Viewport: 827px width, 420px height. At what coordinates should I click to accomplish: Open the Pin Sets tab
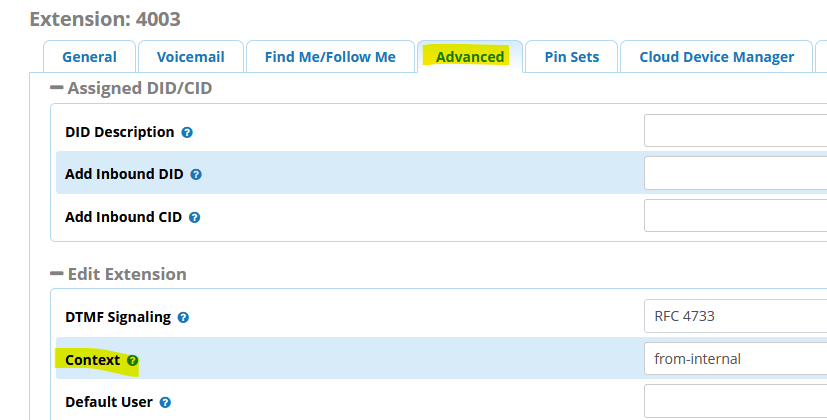point(572,57)
